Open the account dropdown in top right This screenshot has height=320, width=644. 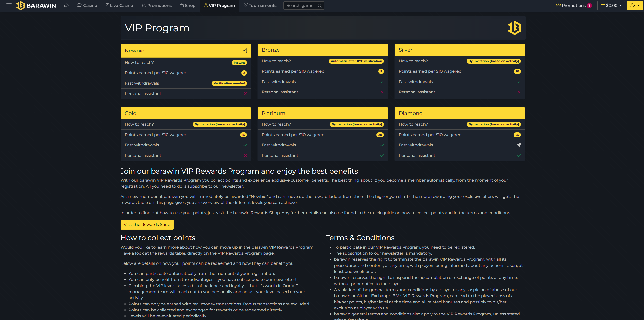[635, 5]
